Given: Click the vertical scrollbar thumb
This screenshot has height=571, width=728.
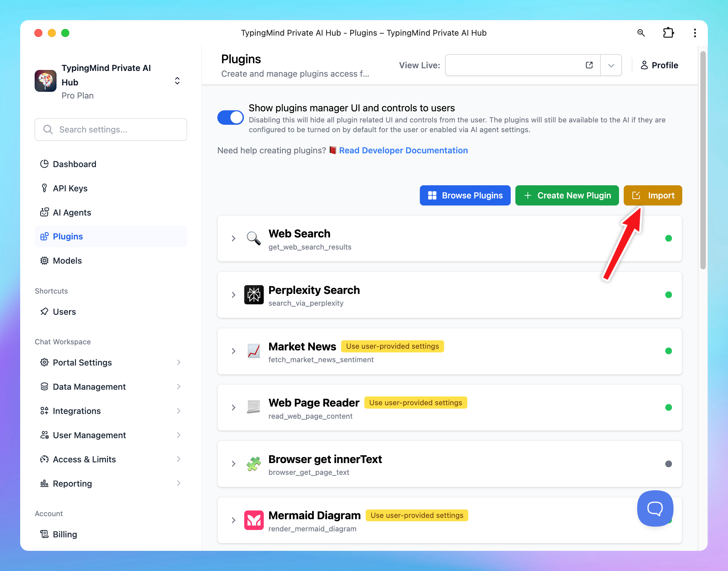Looking at the screenshot, I should click(x=703, y=160).
